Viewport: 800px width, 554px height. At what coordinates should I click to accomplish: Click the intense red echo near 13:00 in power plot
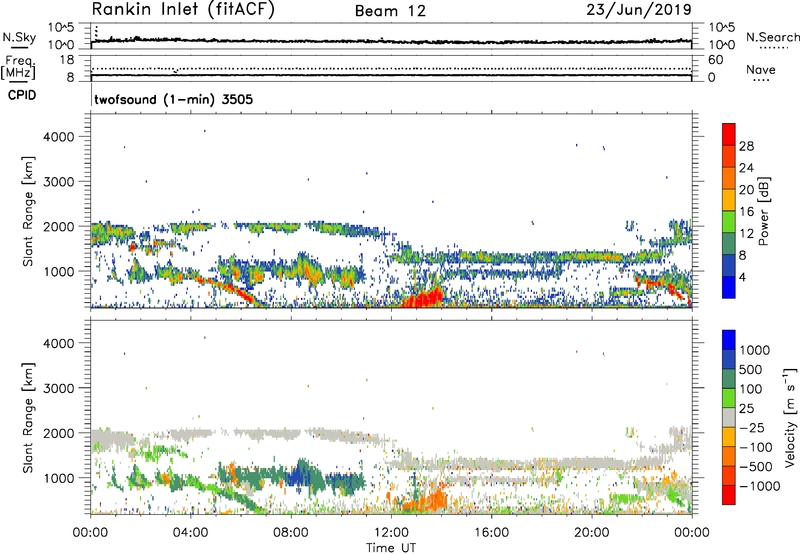[x=424, y=298]
